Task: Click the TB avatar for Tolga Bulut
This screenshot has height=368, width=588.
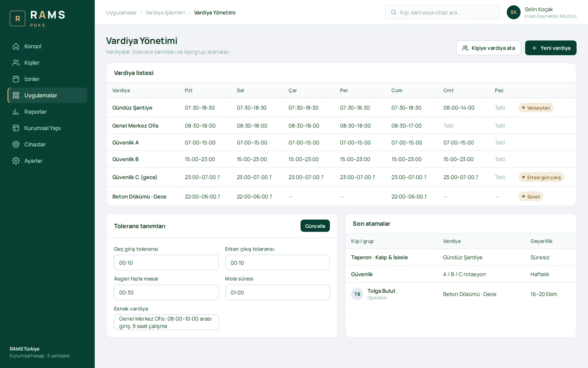Action: click(357, 294)
